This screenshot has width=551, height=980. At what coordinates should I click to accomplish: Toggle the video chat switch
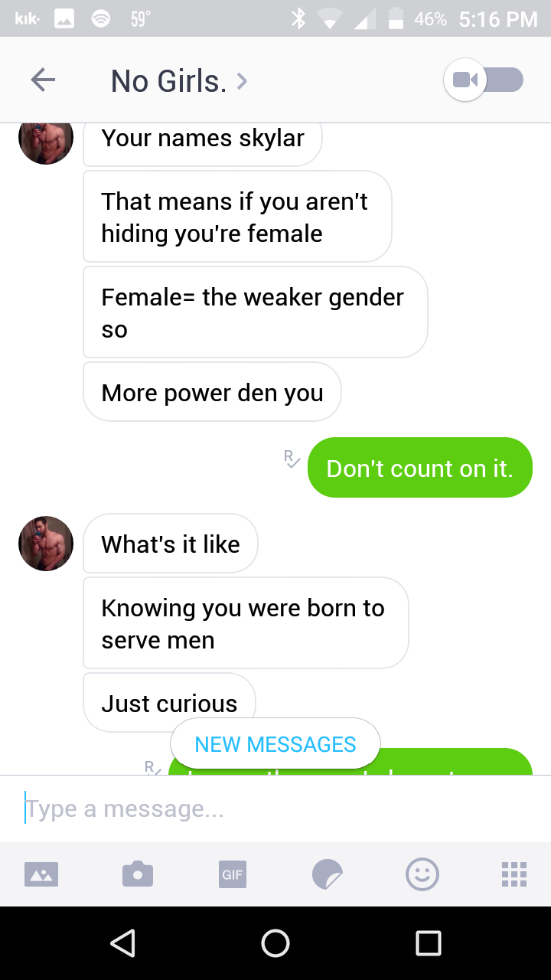[484, 80]
